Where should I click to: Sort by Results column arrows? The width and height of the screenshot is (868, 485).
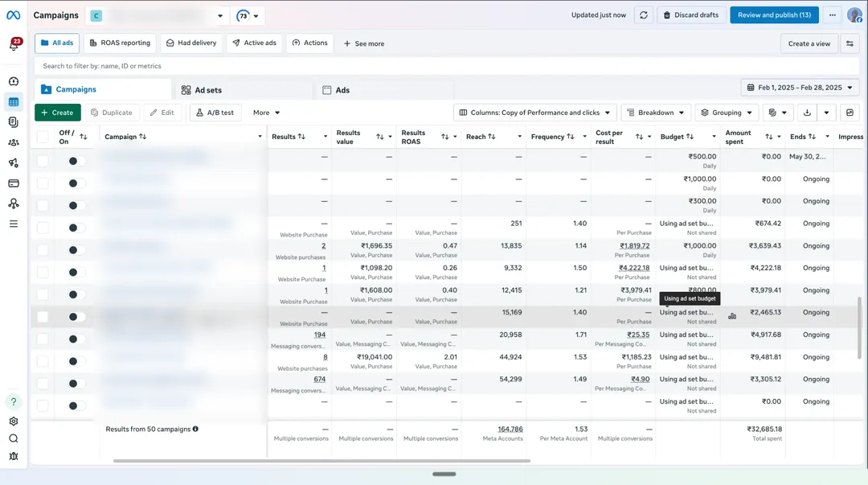point(301,137)
